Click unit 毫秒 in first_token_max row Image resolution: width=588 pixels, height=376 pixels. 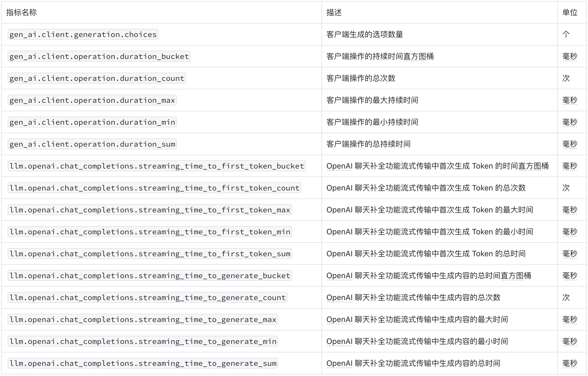point(570,210)
